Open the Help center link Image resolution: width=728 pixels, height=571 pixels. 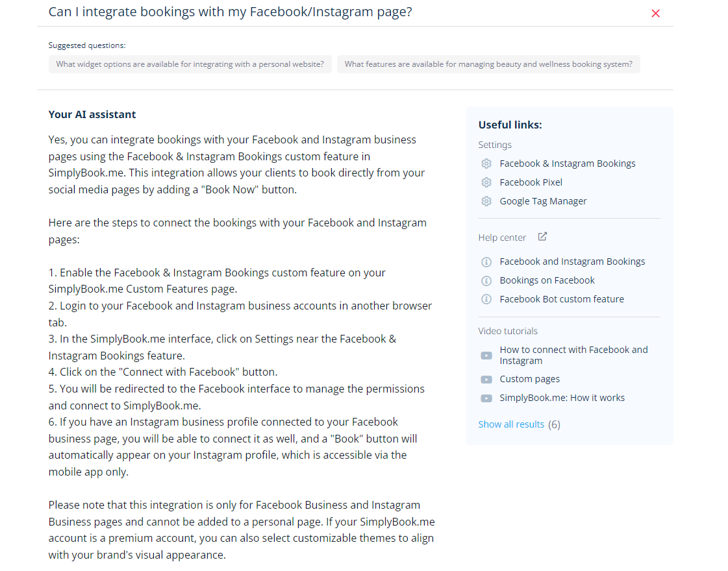coord(502,237)
